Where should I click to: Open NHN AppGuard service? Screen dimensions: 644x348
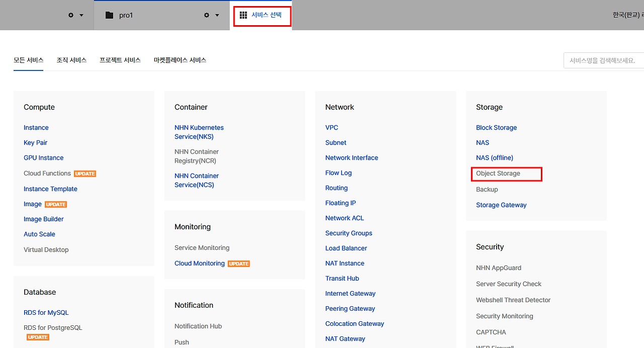pyautogui.click(x=499, y=268)
